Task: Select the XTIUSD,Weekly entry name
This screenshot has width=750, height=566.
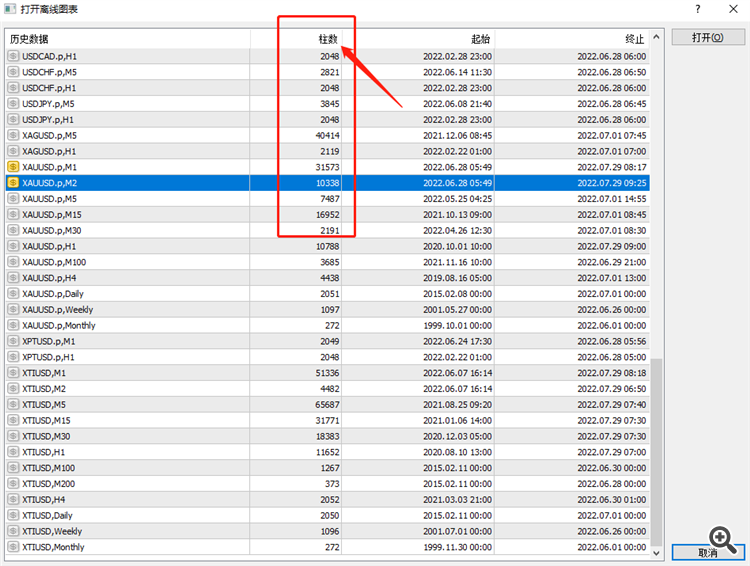Action: pyautogui.click(x=52, y=531)
